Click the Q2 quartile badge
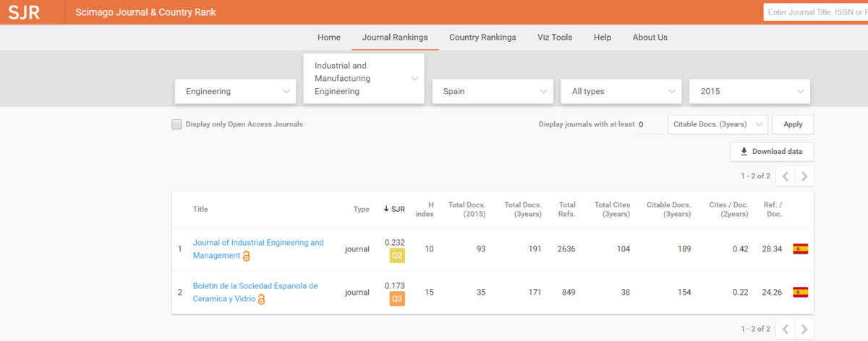Screen dimensions: 868x341 396,255
